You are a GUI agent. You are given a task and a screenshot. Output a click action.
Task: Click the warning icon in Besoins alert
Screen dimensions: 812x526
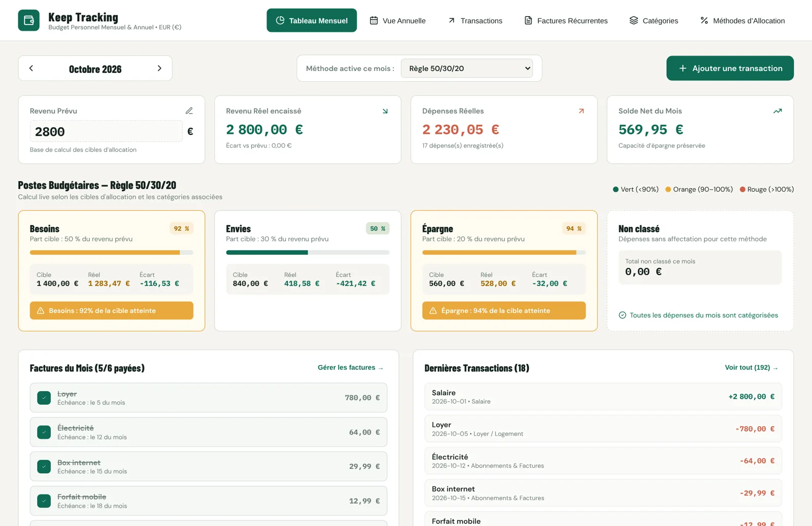tap(41, 310)
